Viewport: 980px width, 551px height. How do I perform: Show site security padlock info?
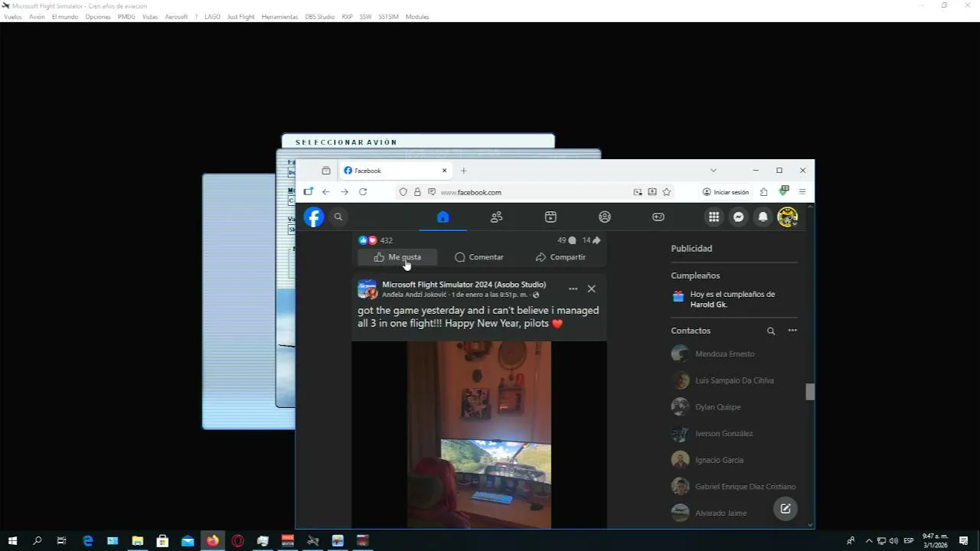[x=417, y=192]
